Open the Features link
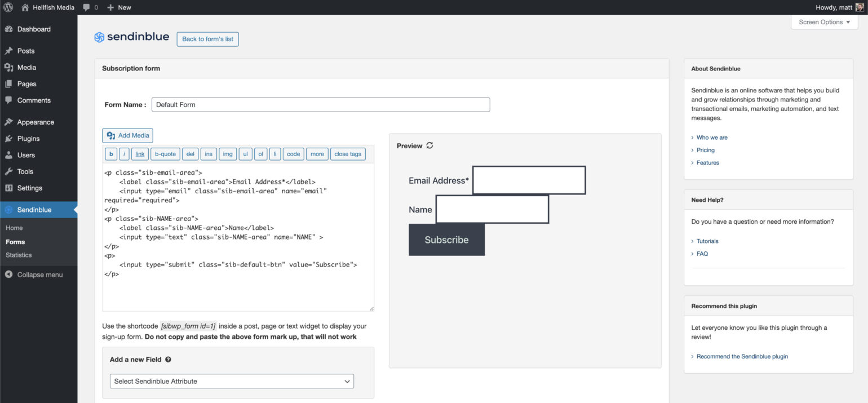This screenshot has width=868, height=403. point(708,162)
